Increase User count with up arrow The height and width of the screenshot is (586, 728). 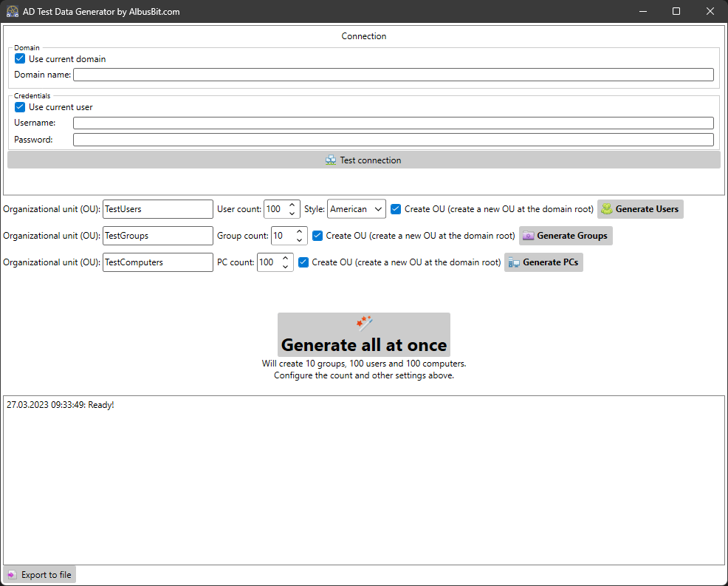pyautogui.click(x=292, y=205)
